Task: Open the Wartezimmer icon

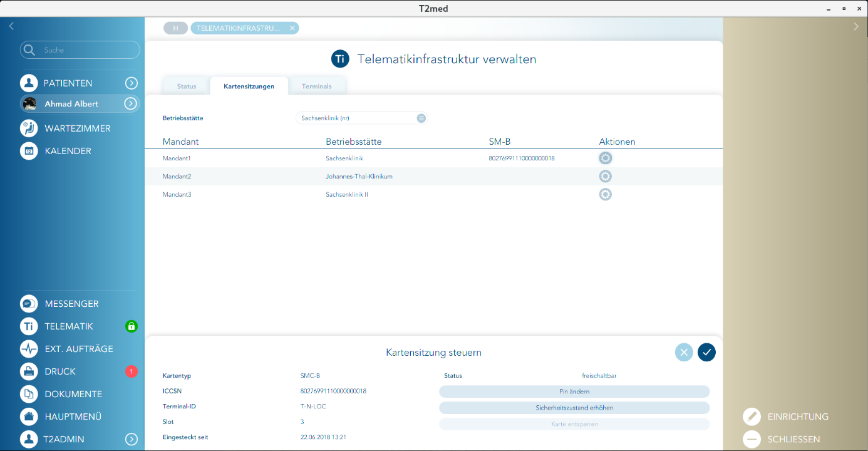Action: coord(29,128)
